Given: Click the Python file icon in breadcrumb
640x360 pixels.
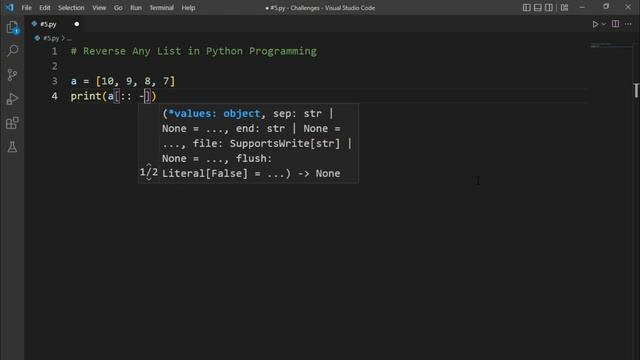Looking at the screenshot, I should 37,38.
